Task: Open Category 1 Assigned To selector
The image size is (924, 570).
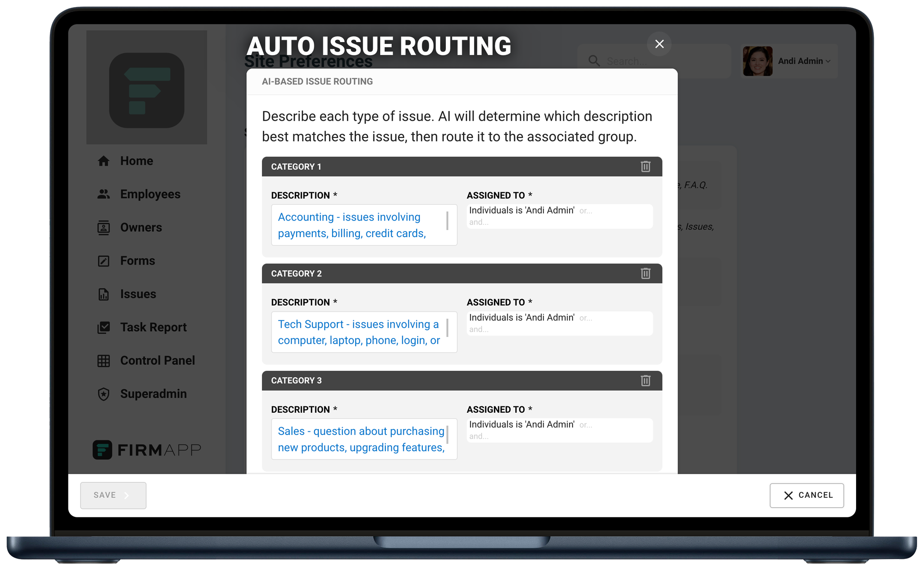Action: coord(559,216)
